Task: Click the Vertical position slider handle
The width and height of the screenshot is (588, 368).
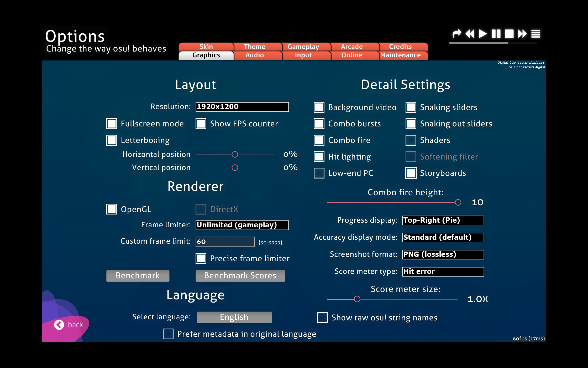Action: coord(235,167)
